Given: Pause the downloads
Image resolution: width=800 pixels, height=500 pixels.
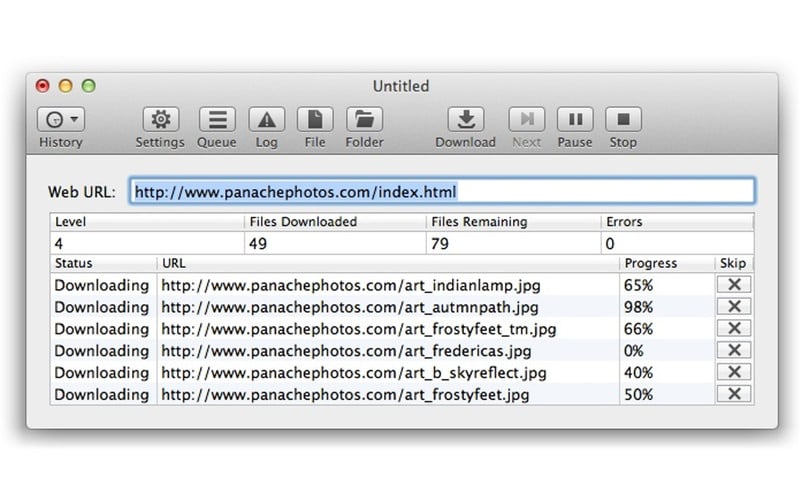Looking at the screenshot, I should [575, 119].
